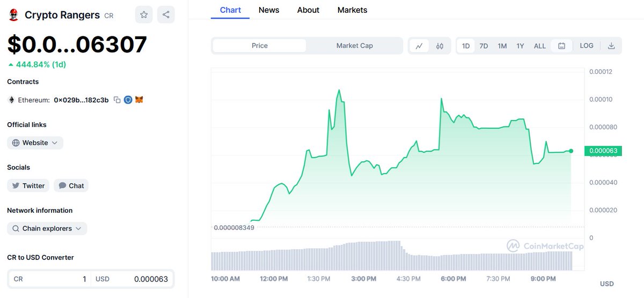The height and width of the screenshot is (298, 644).
Task: Download the chart data
Action: tap(611, 46)
